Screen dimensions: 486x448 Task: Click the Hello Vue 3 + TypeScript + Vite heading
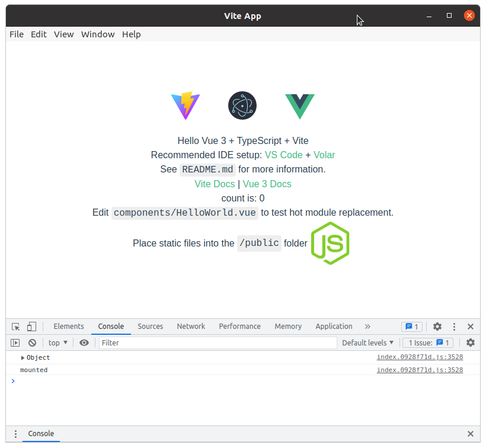coord(243,140)
